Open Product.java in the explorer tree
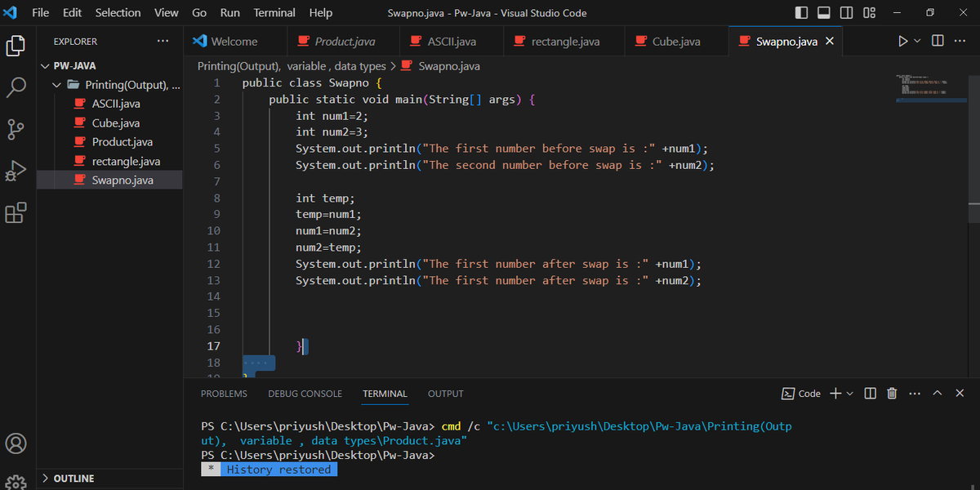Screen dimensions: 980x490 pyautogui.click(x=109, y=142)
